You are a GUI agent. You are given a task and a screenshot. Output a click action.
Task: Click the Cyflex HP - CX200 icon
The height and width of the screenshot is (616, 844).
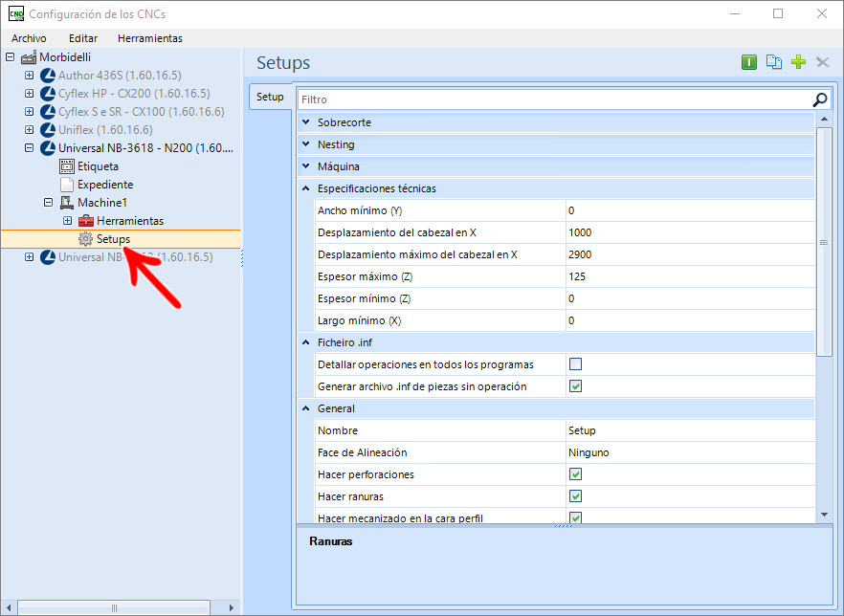[48, 94]
